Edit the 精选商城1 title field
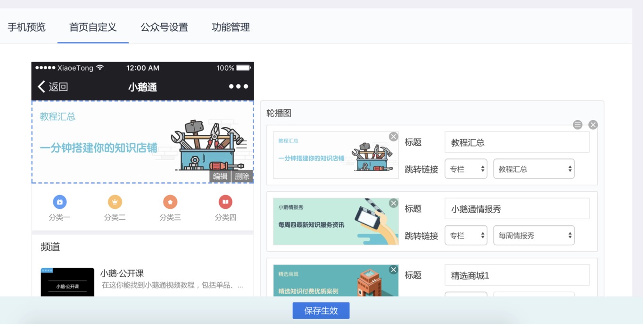644x329 pixels. point(517,275)
